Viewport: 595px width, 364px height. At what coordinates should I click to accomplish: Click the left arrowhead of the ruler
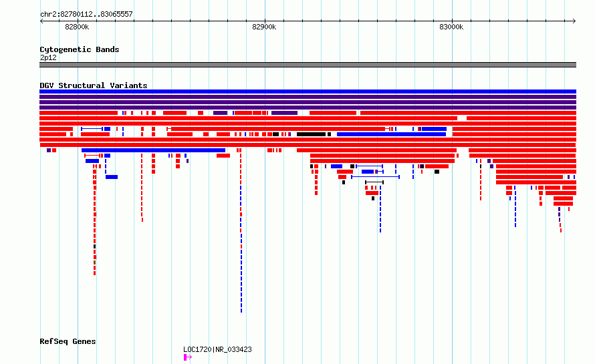point(41,21)
